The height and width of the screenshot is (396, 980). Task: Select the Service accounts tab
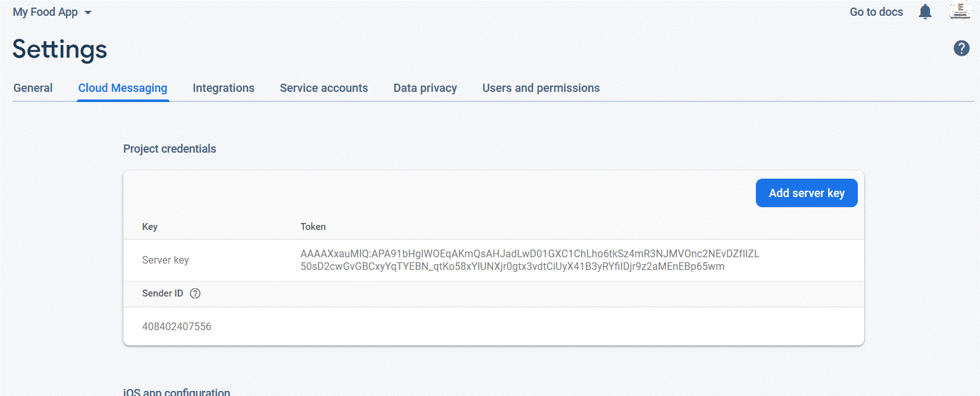tap(324, 87)
